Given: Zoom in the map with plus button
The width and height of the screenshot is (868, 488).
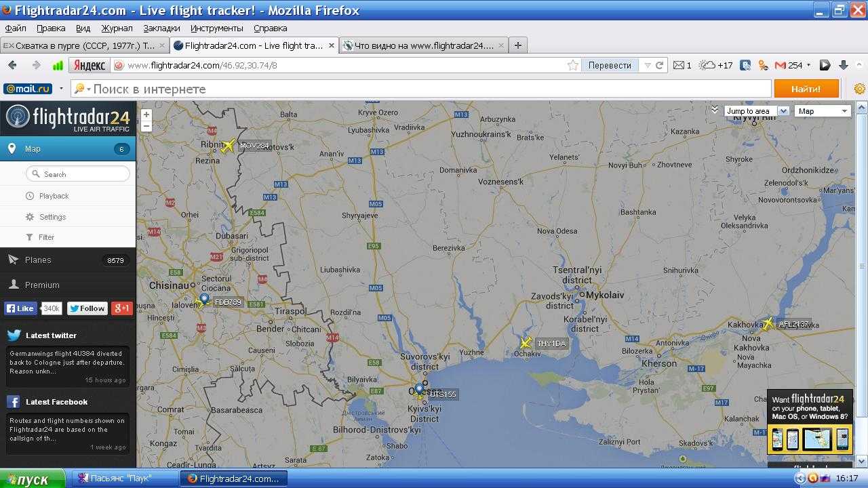Looking at the screenshot, I should click(x=146, y=115).
